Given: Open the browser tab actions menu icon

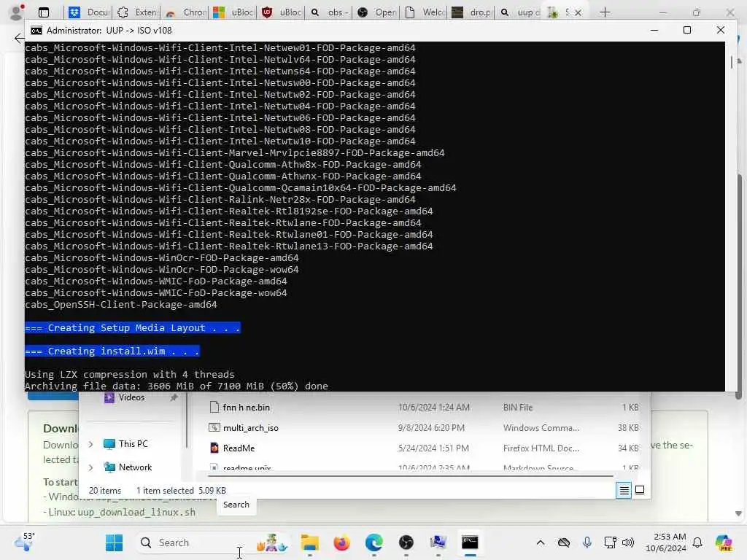Looking at the screenshot, I should [x=44, y=12].
